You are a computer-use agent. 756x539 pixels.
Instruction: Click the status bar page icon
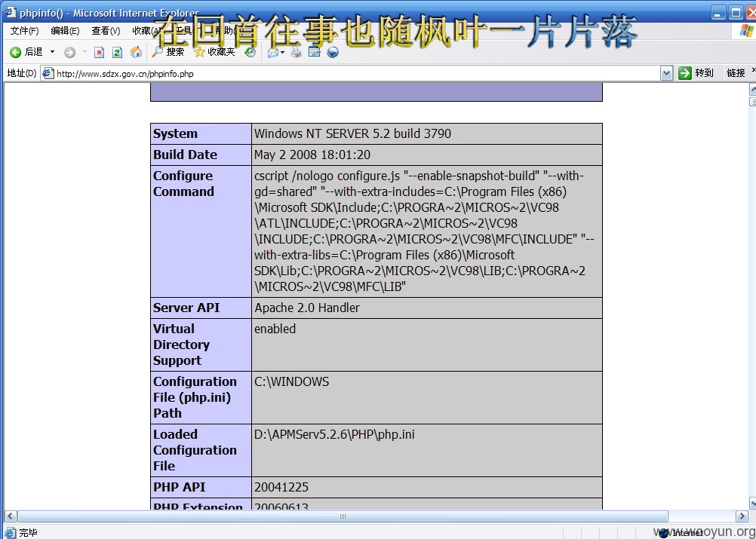point(10,533)
